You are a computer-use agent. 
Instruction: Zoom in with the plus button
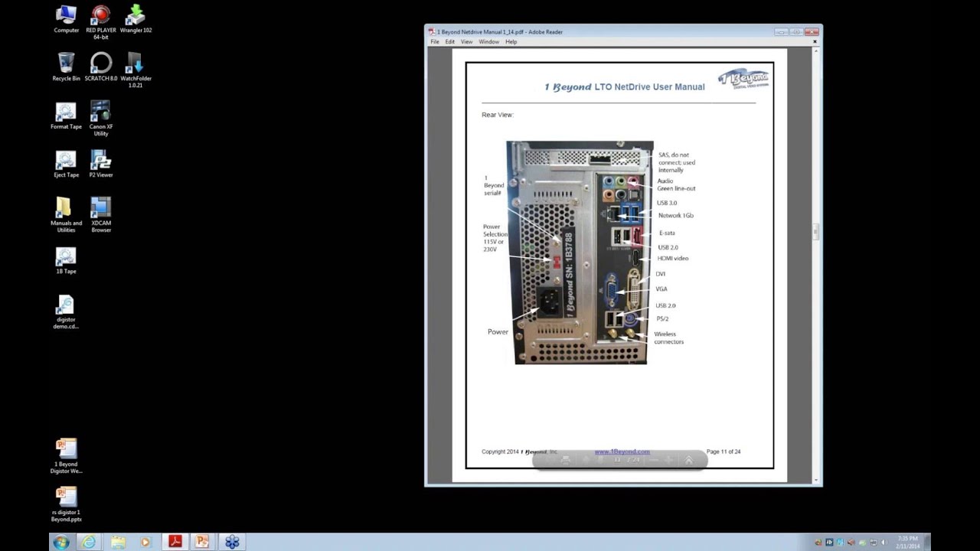(x=668, y=460)
